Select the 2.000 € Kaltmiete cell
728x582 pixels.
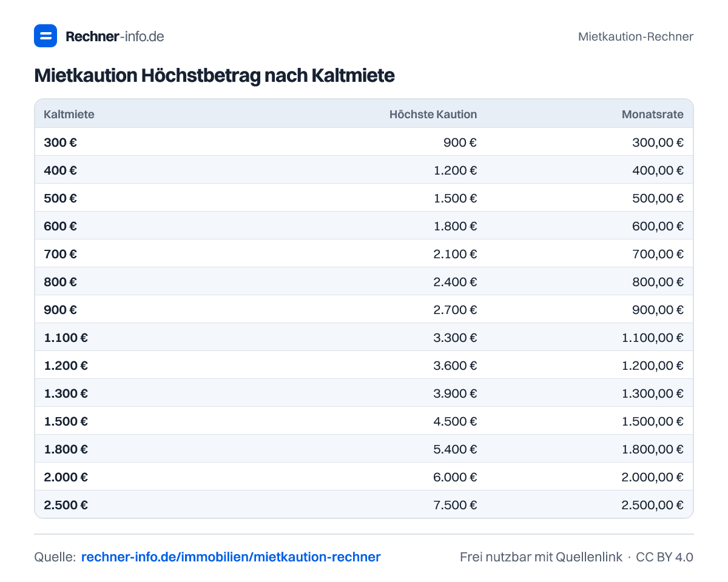(66, 477)
